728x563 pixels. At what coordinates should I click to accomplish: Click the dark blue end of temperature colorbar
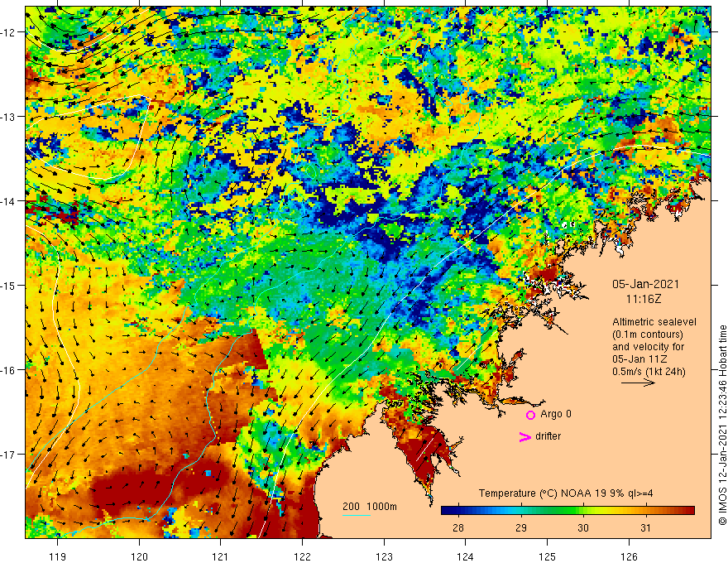coord(447,511)
